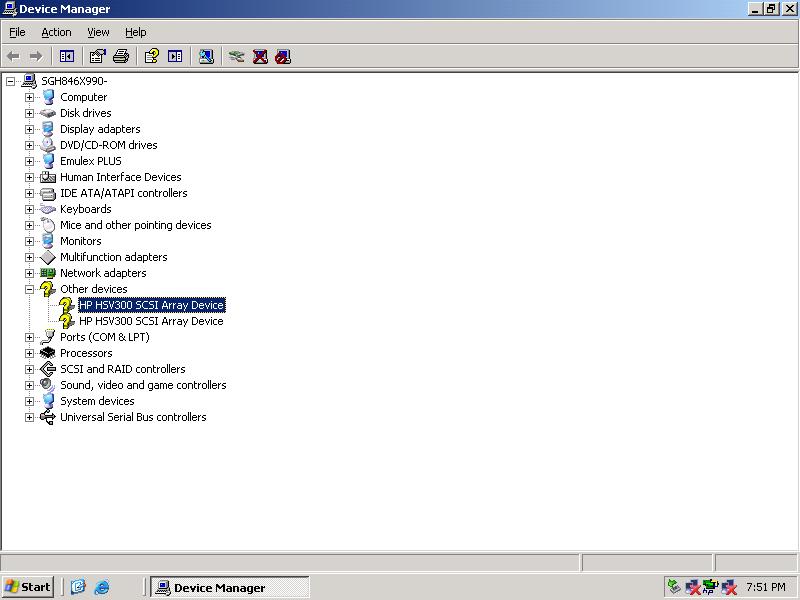800x600 pixels.
Task: Collapse the Other devices node
Action: [x=29, y=289]
